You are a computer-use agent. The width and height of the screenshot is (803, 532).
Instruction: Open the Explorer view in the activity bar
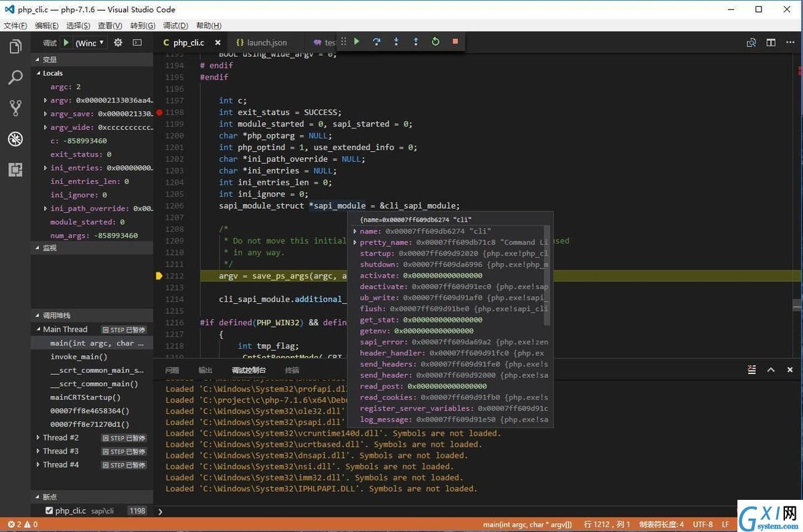click(15, 46)
